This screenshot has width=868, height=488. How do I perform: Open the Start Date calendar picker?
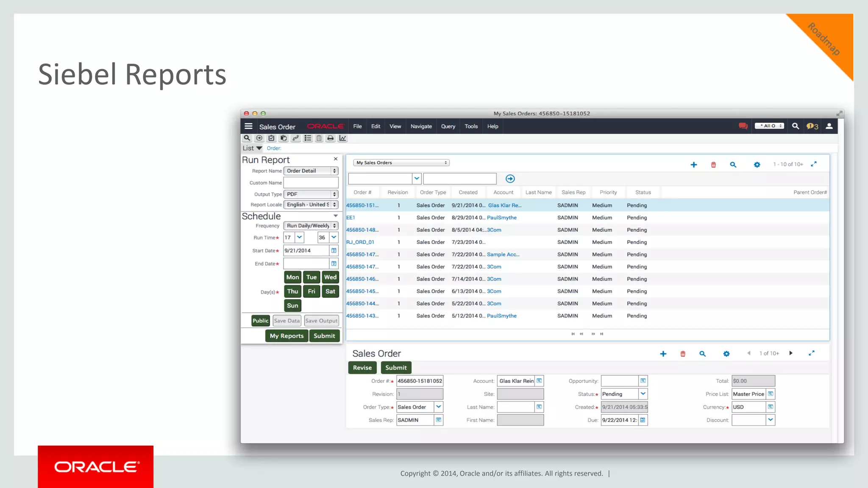pyautogui.click(x=334, y=251)
